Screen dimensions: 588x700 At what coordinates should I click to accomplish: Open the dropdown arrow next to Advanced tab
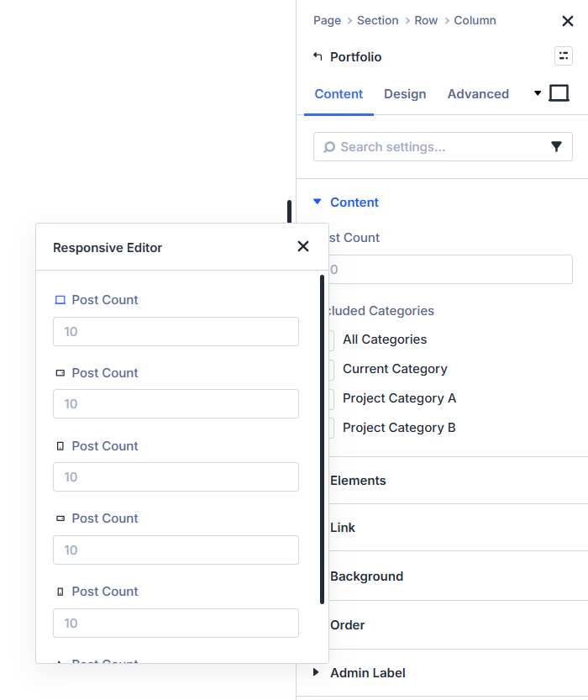[538, 93]
